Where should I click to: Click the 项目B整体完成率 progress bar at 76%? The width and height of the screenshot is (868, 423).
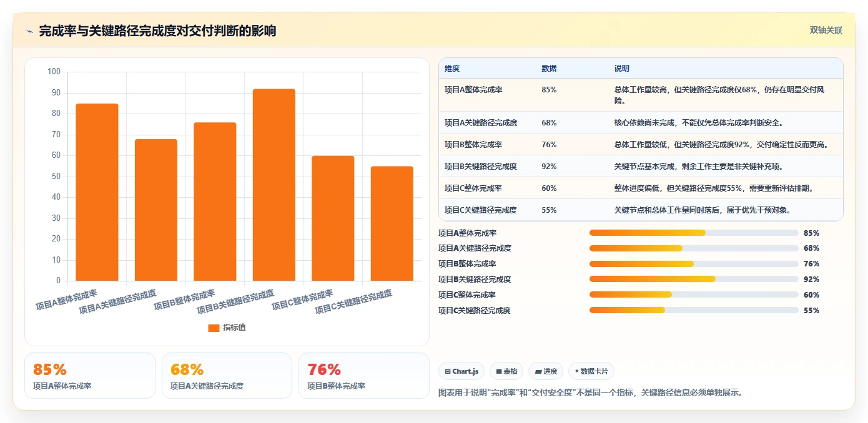point(694,264)
